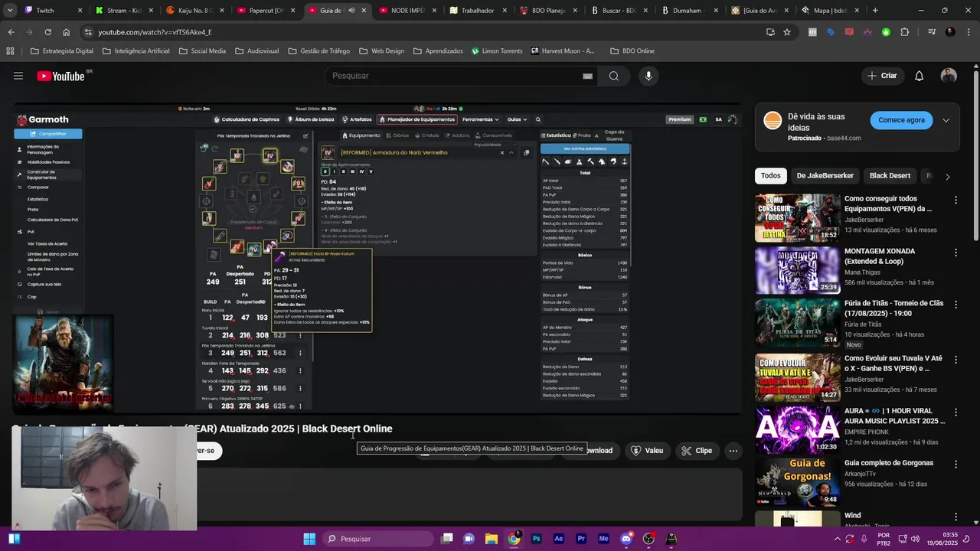Open a new browser tab
Screen dimensions: 980x551
(x=875, y=11)
